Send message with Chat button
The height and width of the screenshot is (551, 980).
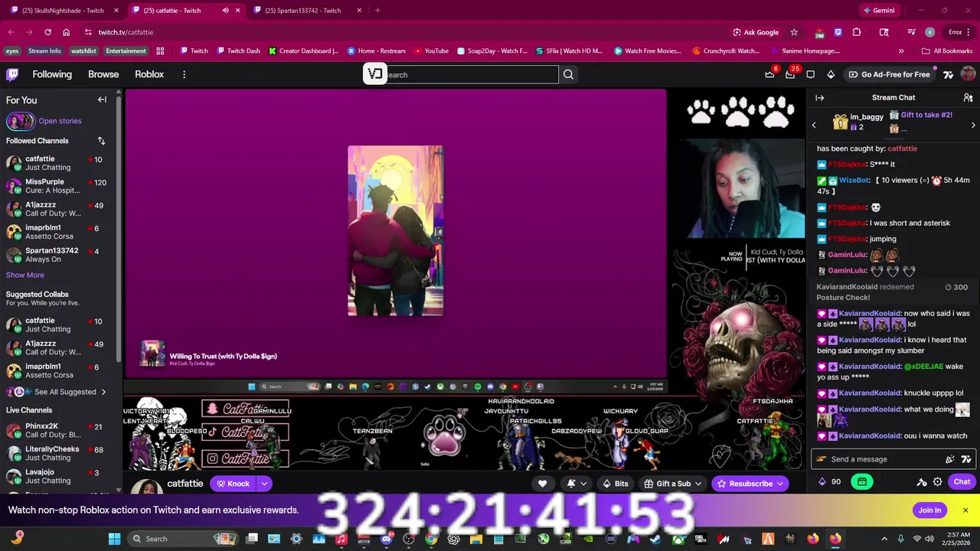pos(962,482)
